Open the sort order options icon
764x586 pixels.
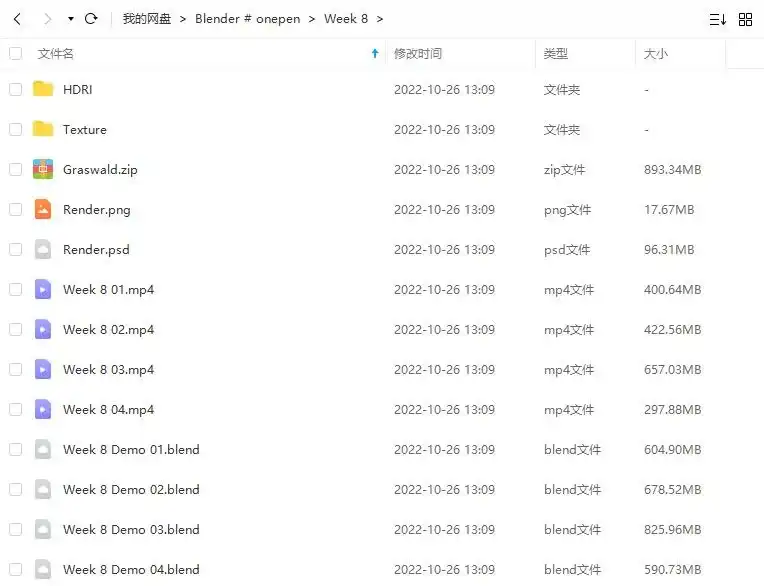(717, 19)
